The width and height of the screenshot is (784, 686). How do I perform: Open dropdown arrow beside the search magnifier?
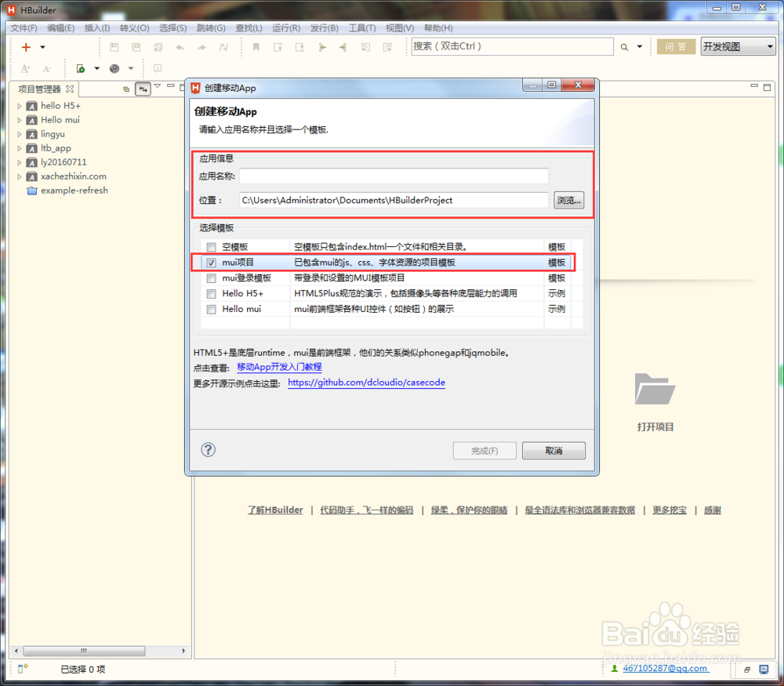click(640, 47)
